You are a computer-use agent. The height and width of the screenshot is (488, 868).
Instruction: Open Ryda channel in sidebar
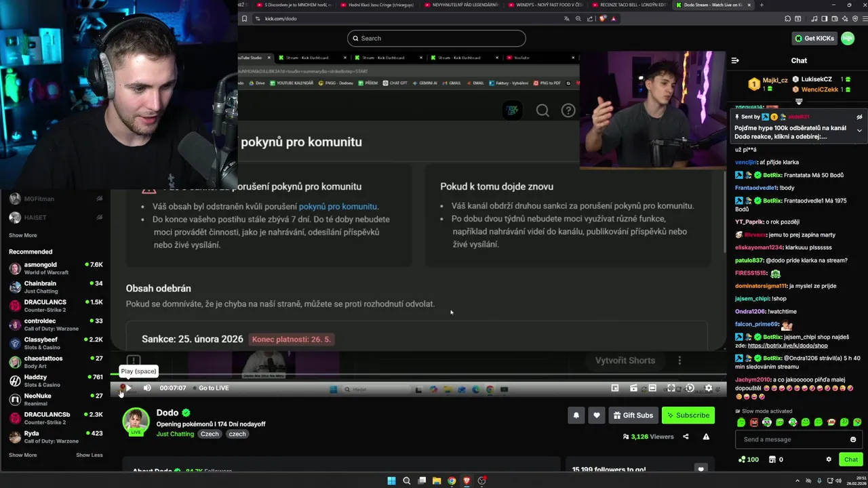pyautogui.click(x=56, y=437)
